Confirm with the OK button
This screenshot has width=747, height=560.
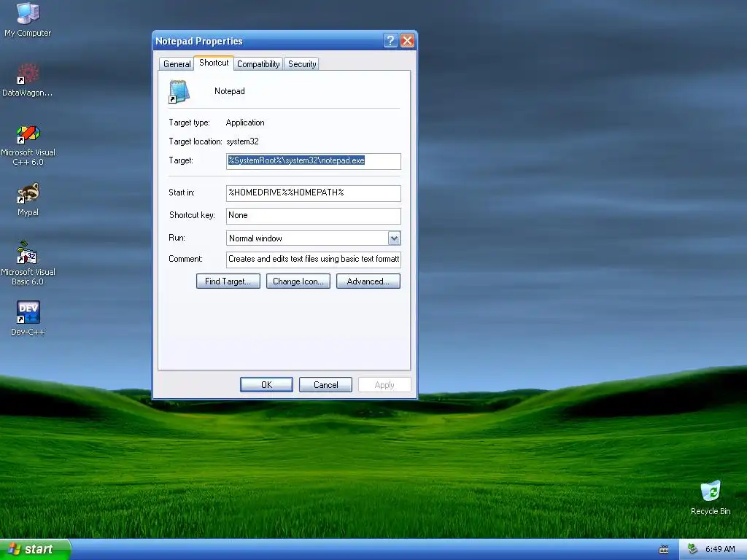(x=266, y=385)
